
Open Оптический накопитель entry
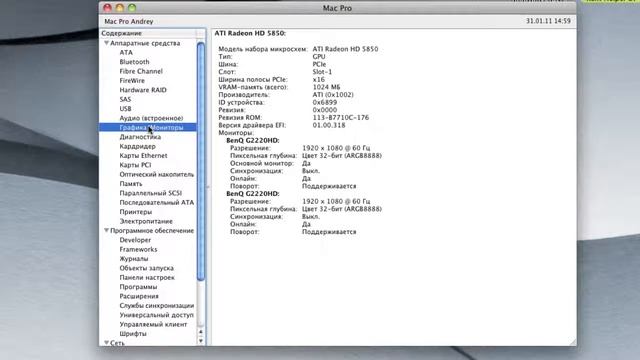point(157,174)
